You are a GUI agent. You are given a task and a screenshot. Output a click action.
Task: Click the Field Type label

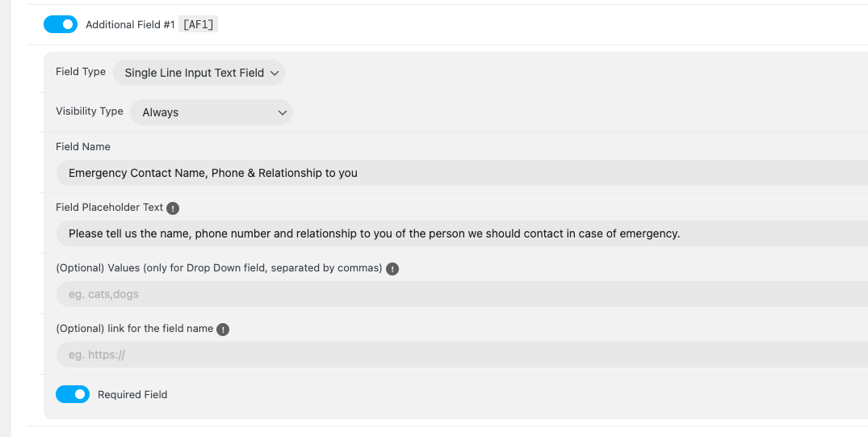tap(81, 72)
